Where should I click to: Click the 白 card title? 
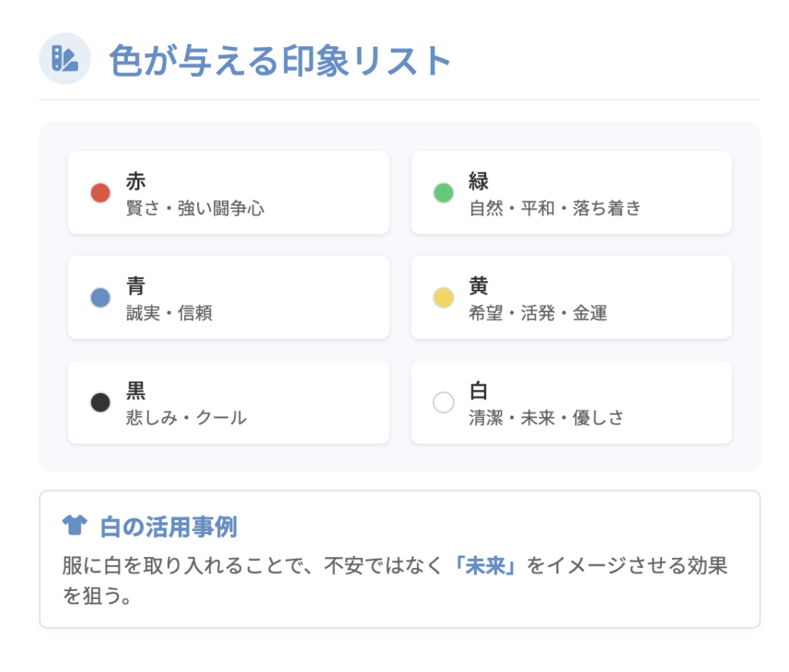point(478,391)
